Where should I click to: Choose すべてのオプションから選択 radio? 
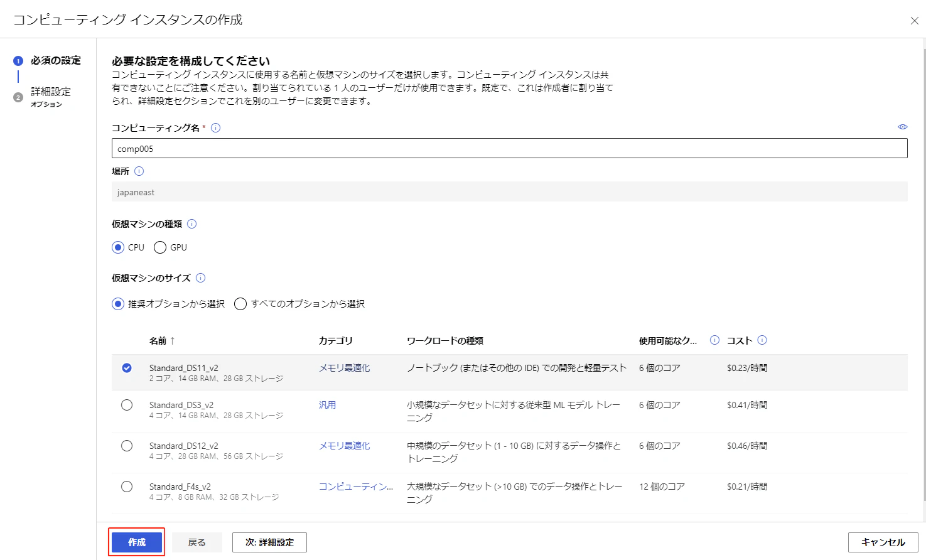pos(240,304)
